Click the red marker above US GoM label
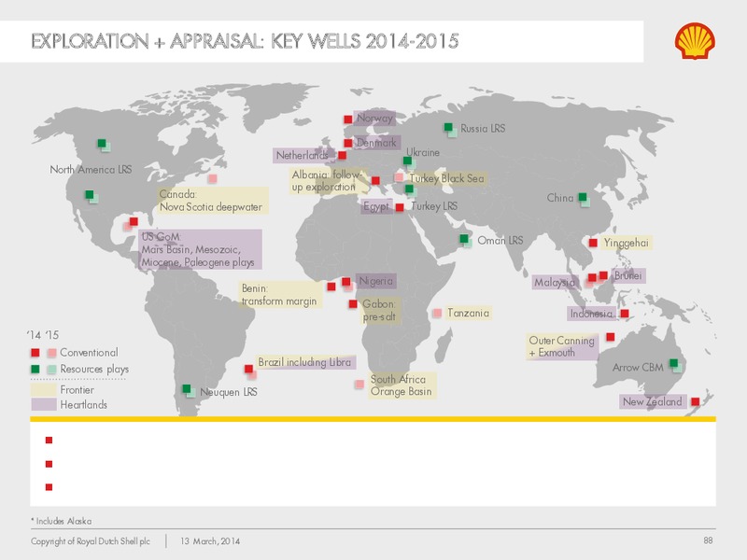Image resolution: width=747 pixels, height=560 pixels. (134, 221)
